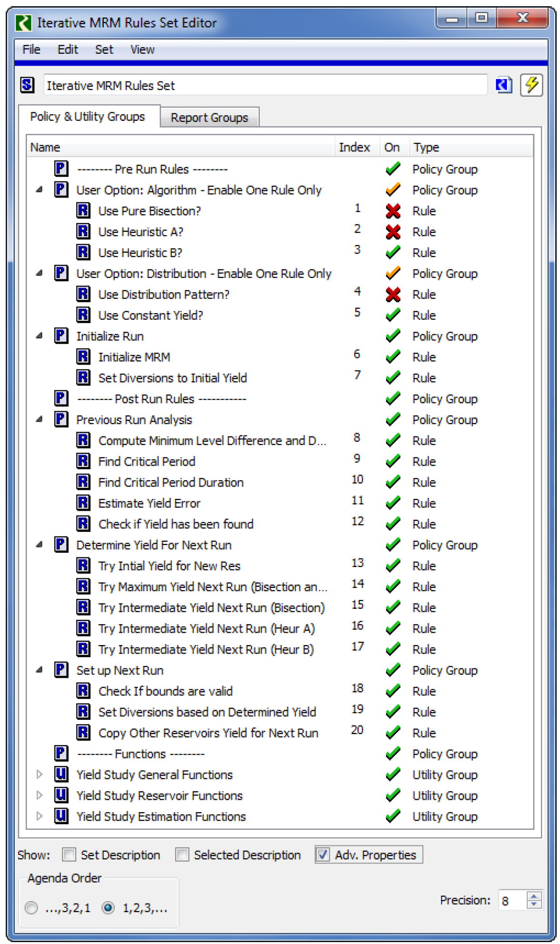The width and height of the screenshot is (560, 944).
Task: Click the rule icon beside Find Critical Period
Action: [x=83, y=461]
